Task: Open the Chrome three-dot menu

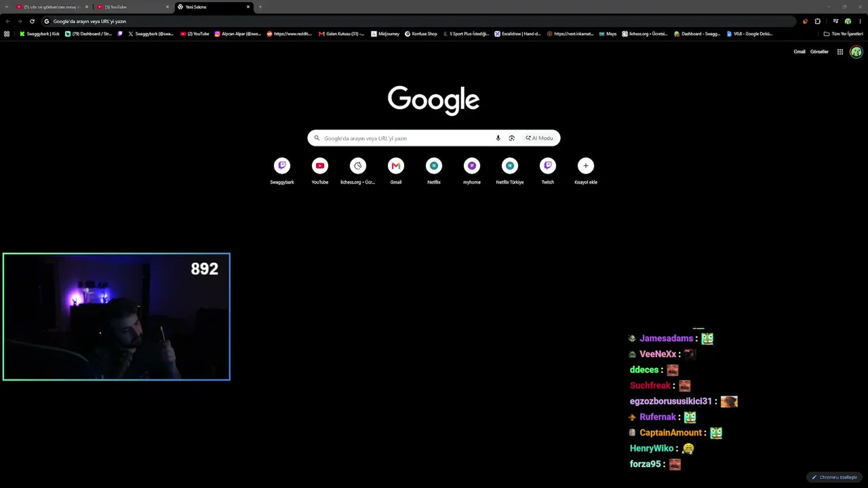Action: pyautogui.click(x=860, y=21)
